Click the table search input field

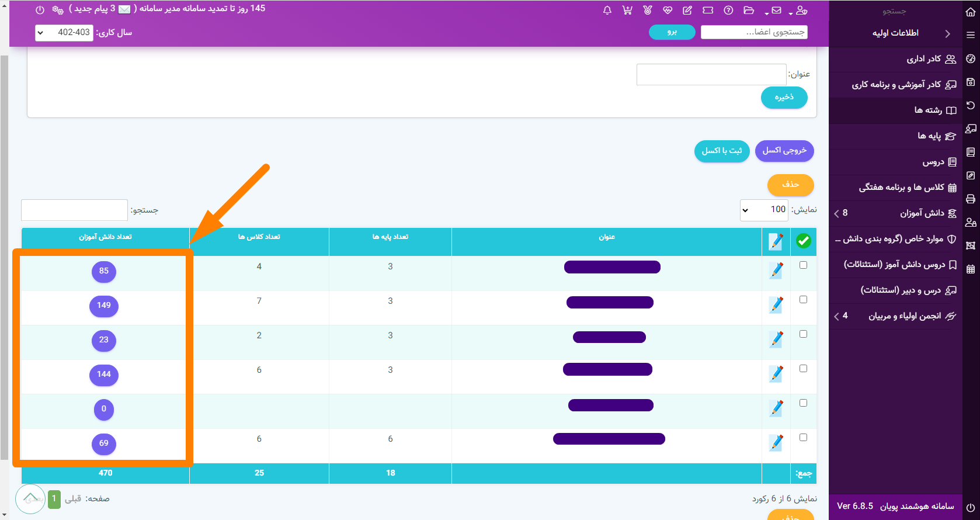coord(74,210)
